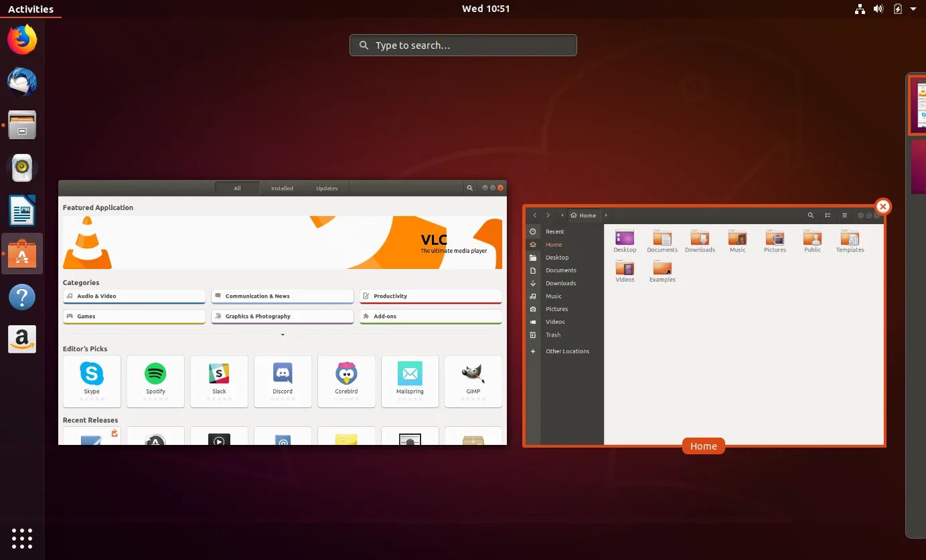Open the Games category
The image size is (926, 560).
coord(134,316)
